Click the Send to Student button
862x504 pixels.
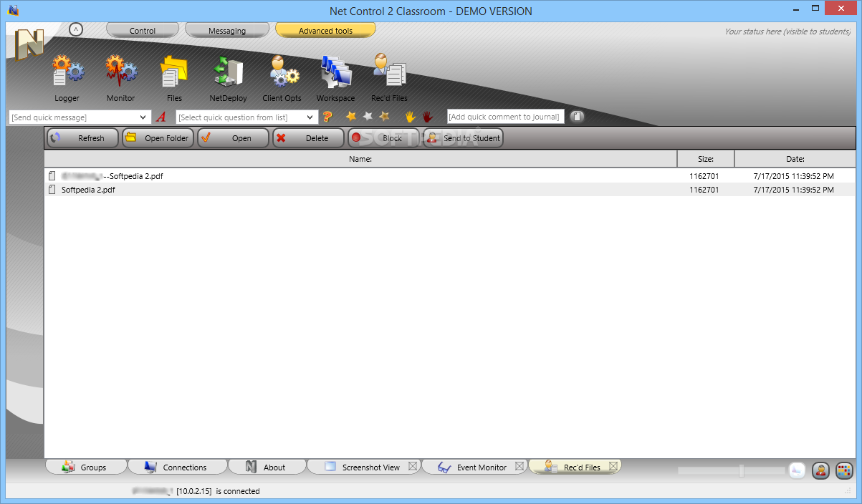coord(463,138)
